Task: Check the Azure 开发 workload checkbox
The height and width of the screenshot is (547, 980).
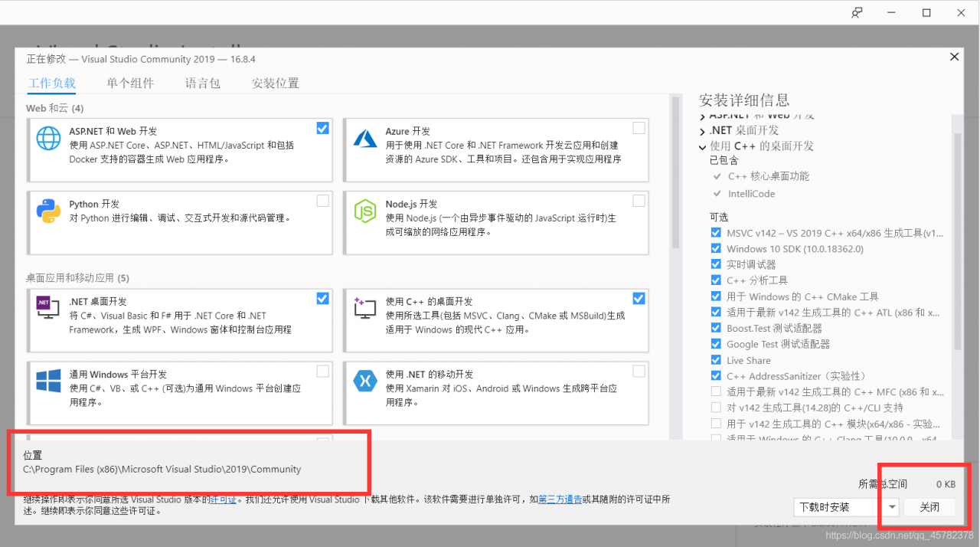Action: (x=639, y=128)
